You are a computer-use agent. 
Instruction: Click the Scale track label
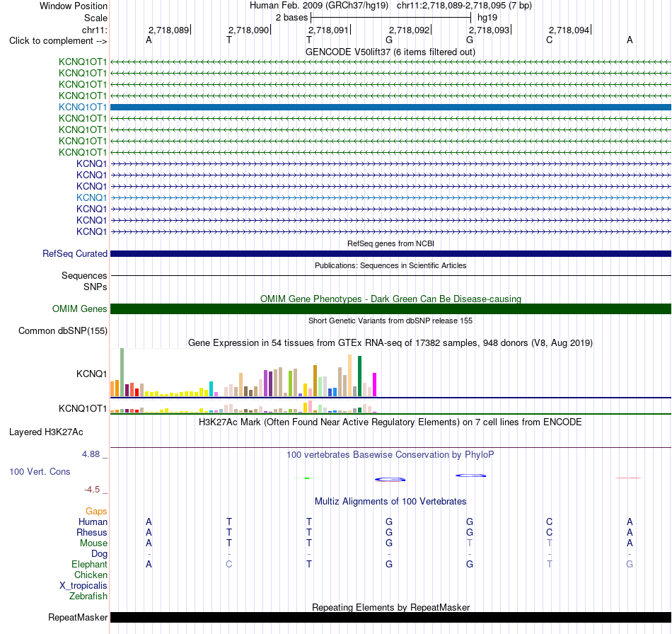coord(95,18)
